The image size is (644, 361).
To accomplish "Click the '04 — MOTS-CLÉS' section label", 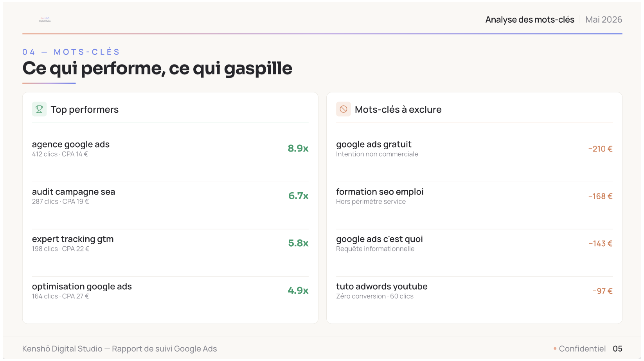I will (71, 52).
